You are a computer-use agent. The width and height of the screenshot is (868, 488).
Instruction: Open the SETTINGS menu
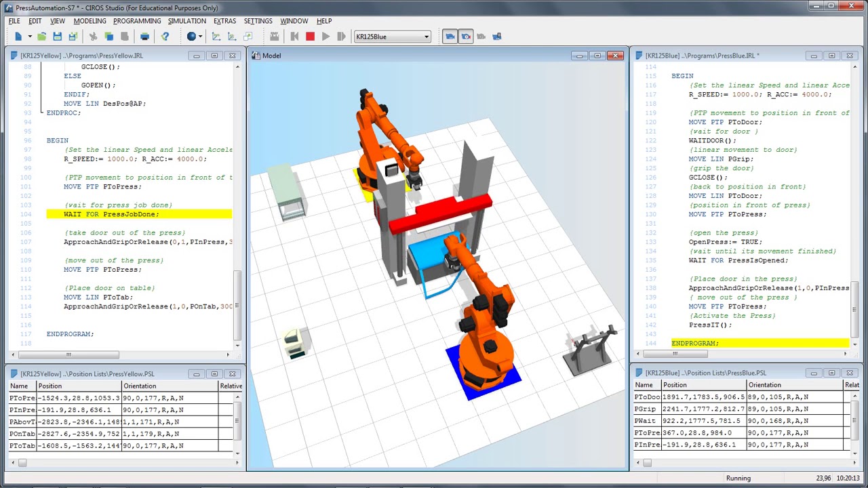[258, 21]
